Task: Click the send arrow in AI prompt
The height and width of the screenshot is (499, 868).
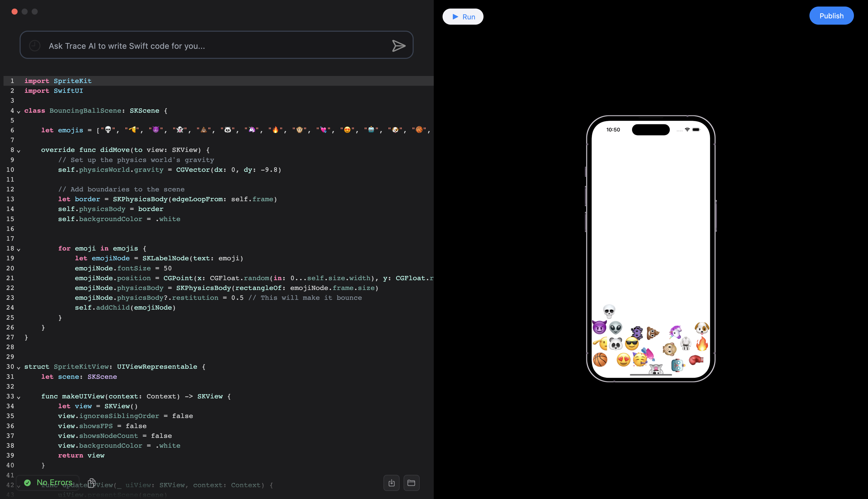Action: pos(399,46)
